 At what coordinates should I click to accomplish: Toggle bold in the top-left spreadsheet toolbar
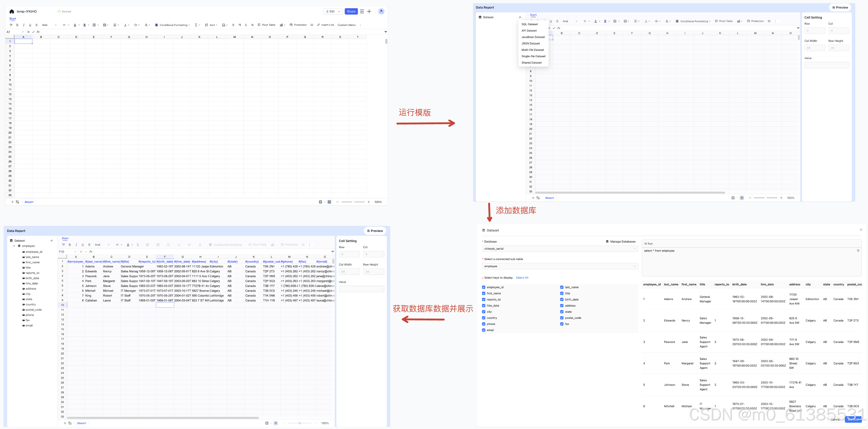pos(17,25)
